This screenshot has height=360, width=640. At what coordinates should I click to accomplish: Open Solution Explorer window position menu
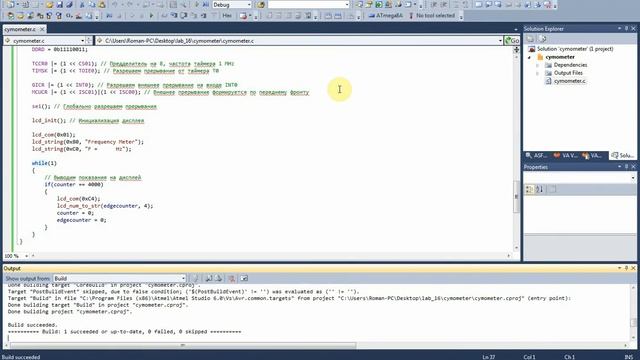click(x=619, y=29)
